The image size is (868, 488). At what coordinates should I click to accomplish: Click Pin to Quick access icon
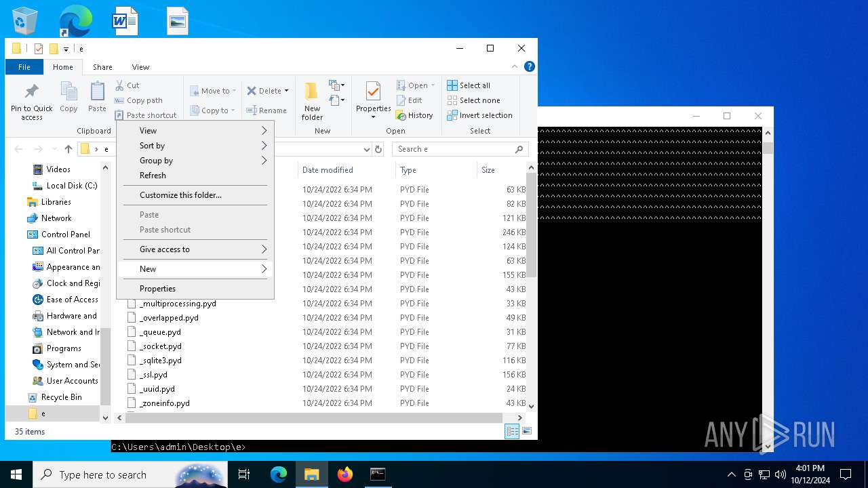tap(31, 92)
